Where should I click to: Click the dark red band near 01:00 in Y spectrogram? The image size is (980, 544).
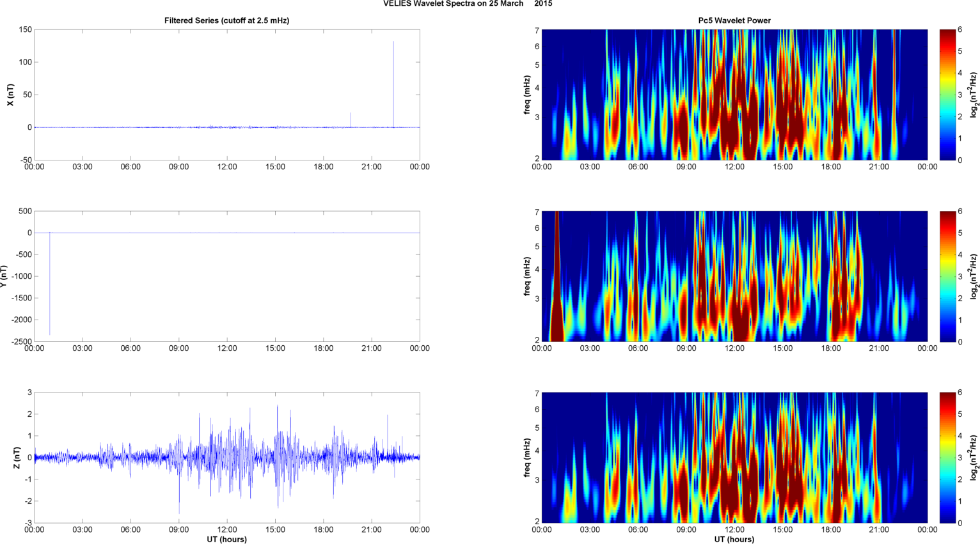tap(557, 276)
